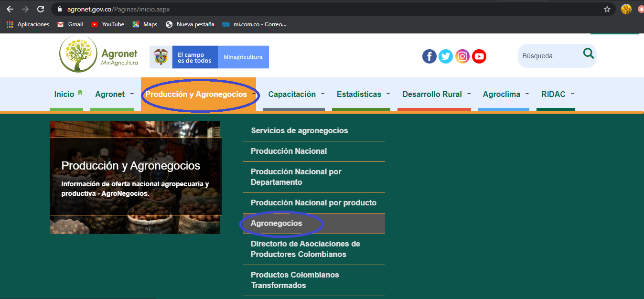
Task: Click the search magnifier icon
Action: (x=588, y=54)
